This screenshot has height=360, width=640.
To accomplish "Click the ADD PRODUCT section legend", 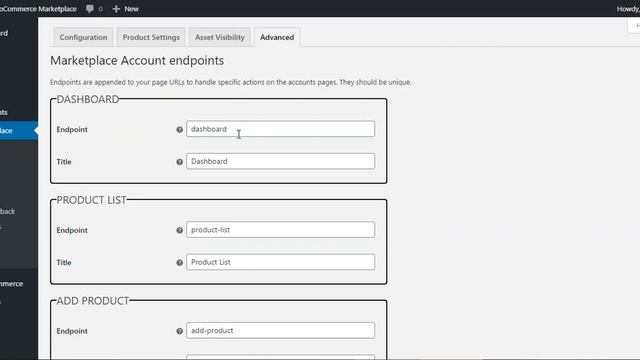I will tap(93, 301).
